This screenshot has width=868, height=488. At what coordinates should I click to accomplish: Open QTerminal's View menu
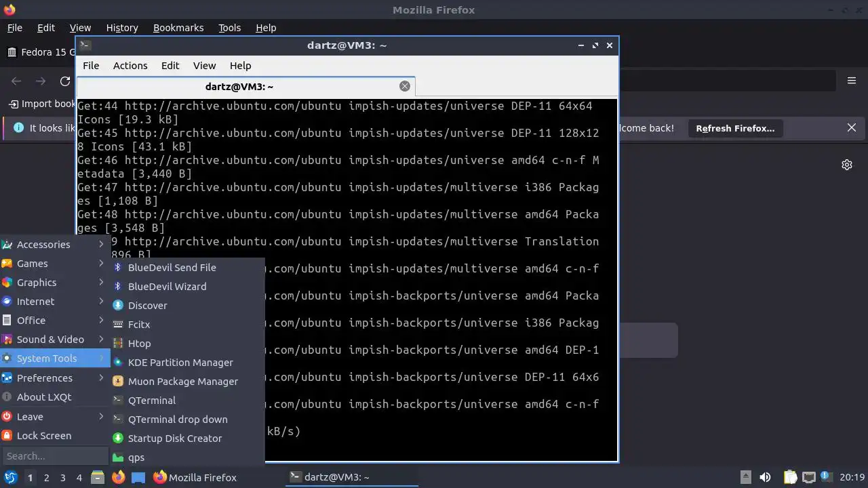coord(204,66)
